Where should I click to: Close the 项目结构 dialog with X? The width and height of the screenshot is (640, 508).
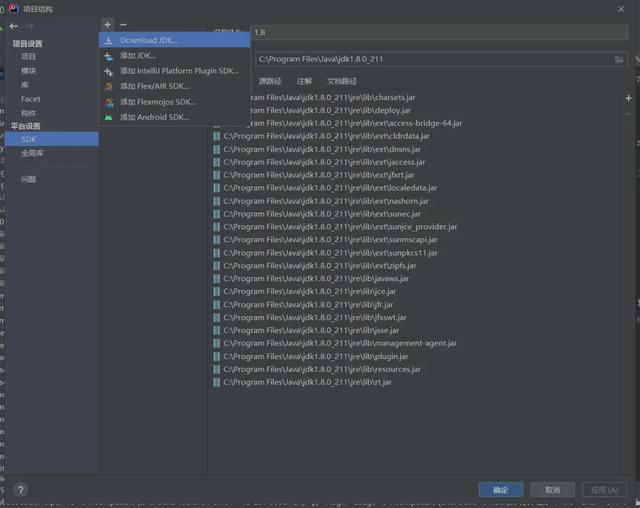[621, 9]
